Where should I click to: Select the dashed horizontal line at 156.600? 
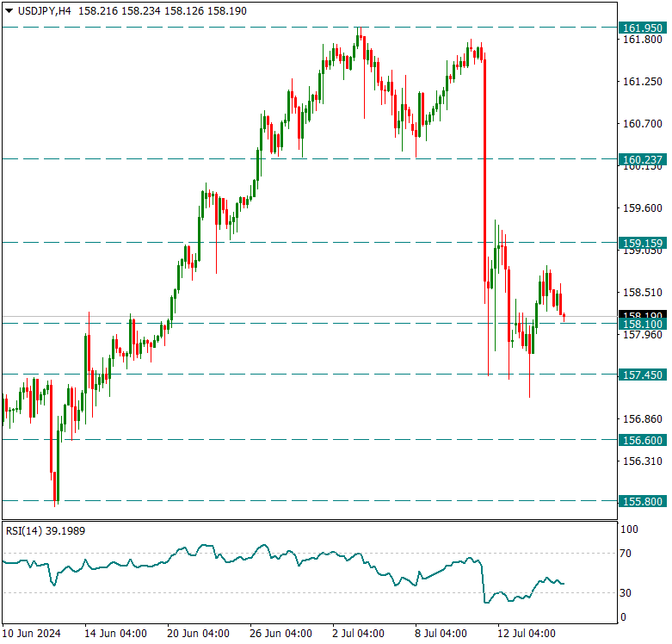tap(310, 440)
